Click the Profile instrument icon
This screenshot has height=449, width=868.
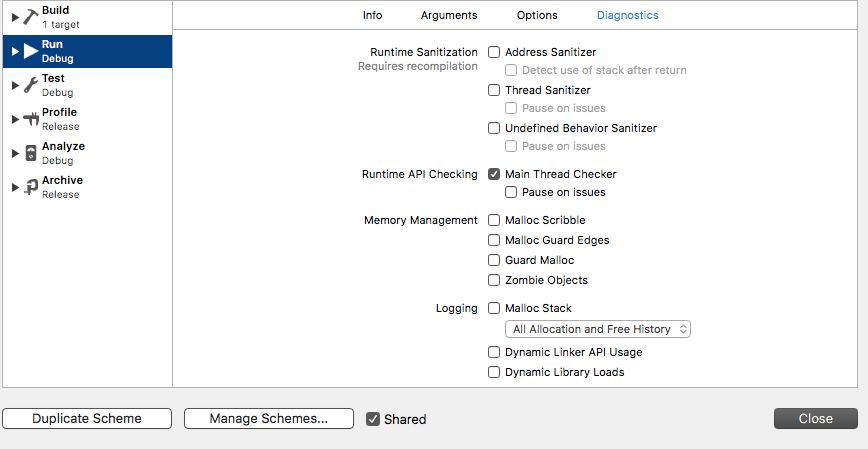click(x=30, y=119)
